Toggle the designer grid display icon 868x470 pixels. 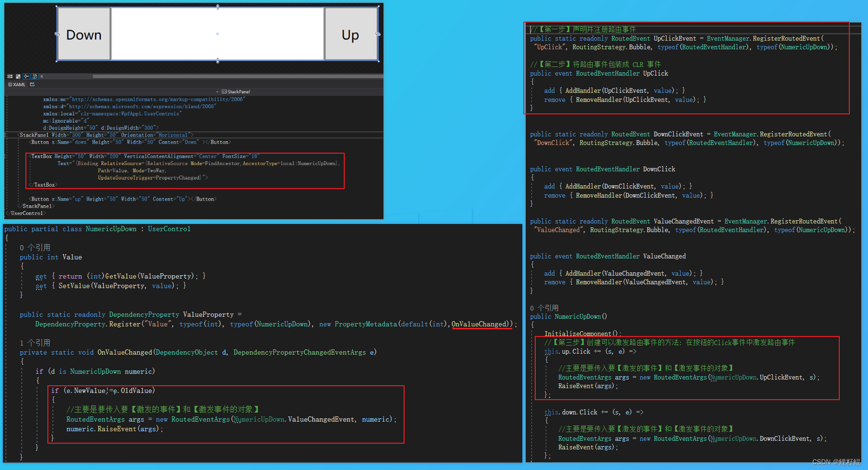pyautogui.click(x=10, y=76)
